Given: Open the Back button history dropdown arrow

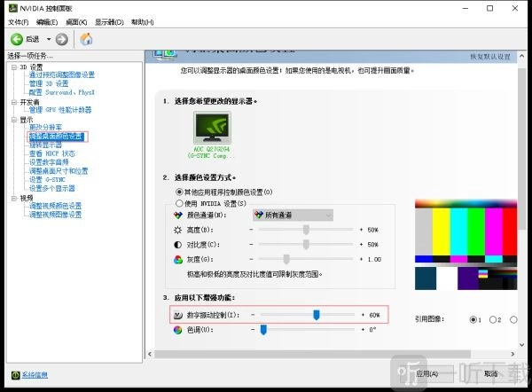Looking at the screenshot, I should 47,39.
